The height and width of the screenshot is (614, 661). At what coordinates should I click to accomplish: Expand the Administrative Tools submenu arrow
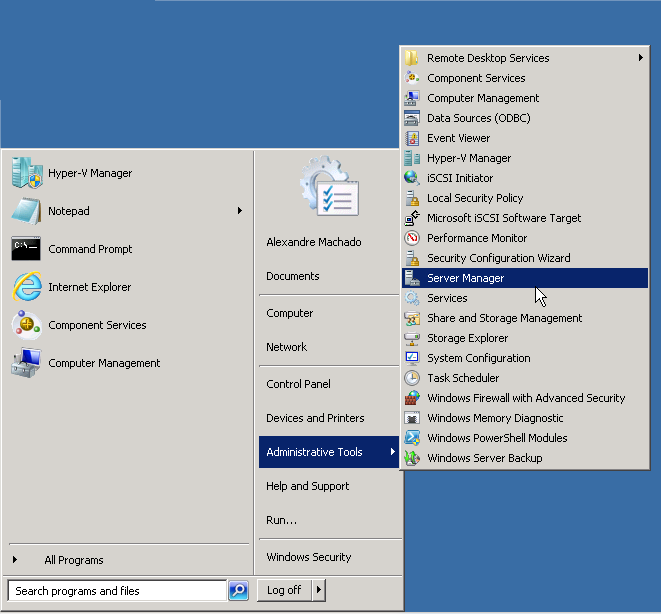(x=392, y=452)
